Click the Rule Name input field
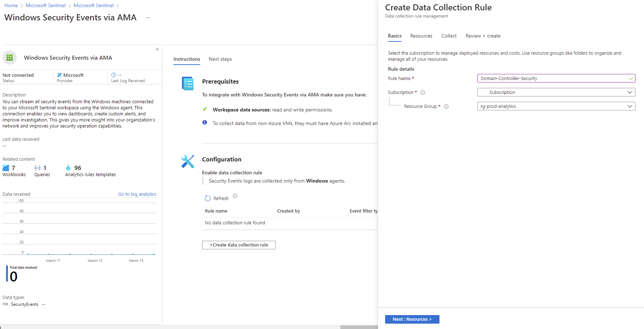Screen dimensions: 644x329 556,78
